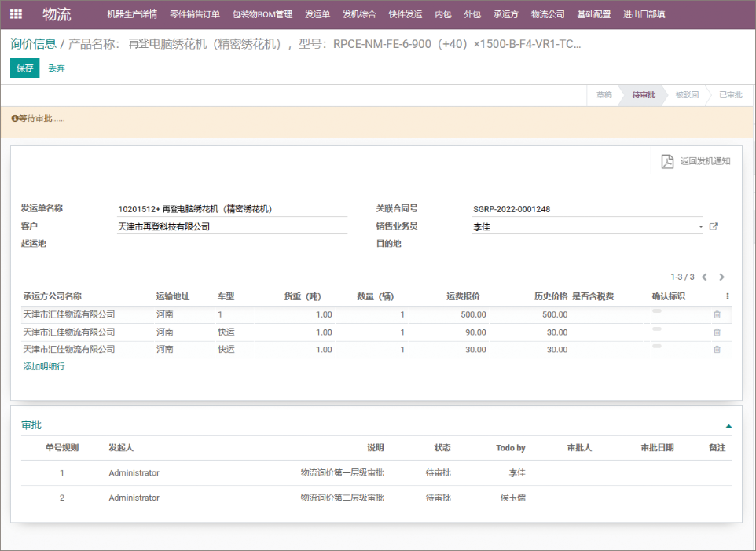The image size is (756, 551).
Task: Toggle 确认标识 on the third row
Action: tap(657, 347)
